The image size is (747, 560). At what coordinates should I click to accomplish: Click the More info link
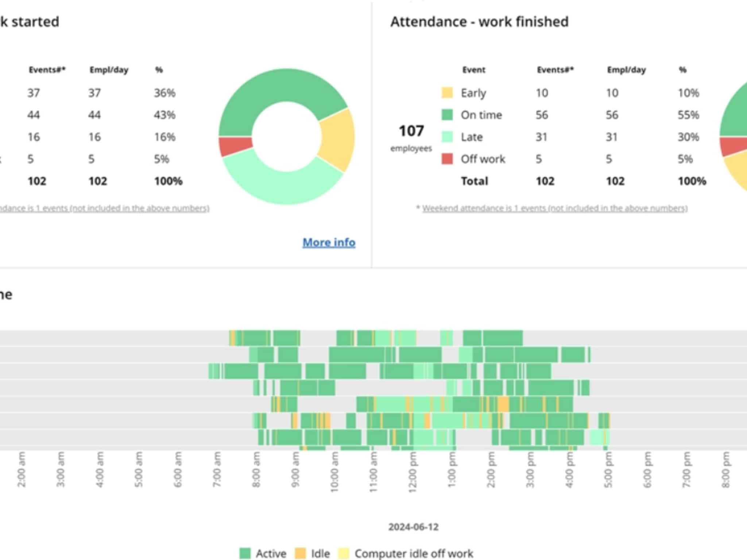click(x=329, y=242)
